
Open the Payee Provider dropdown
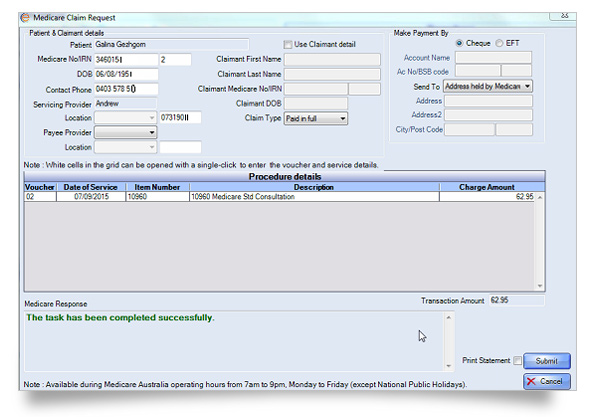[126, 132]
